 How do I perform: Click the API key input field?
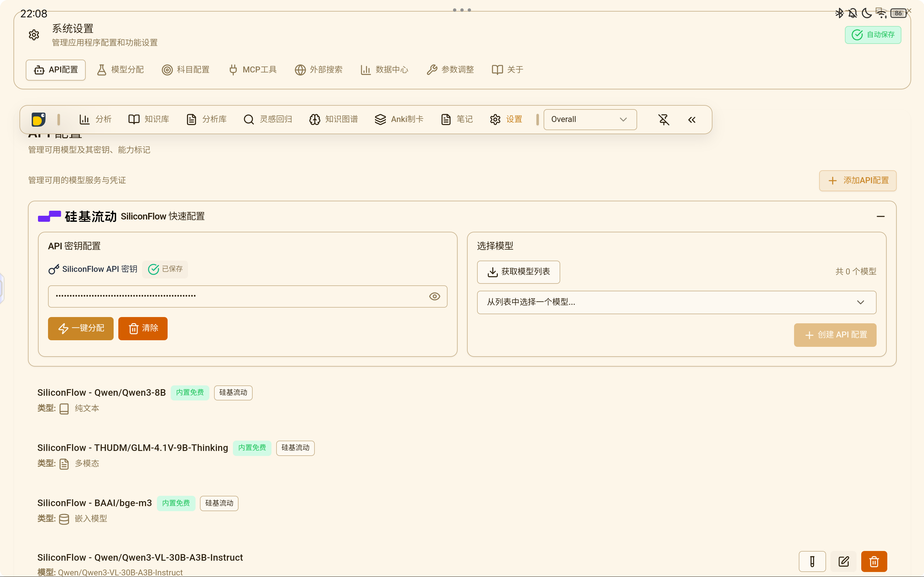[237, 297]
